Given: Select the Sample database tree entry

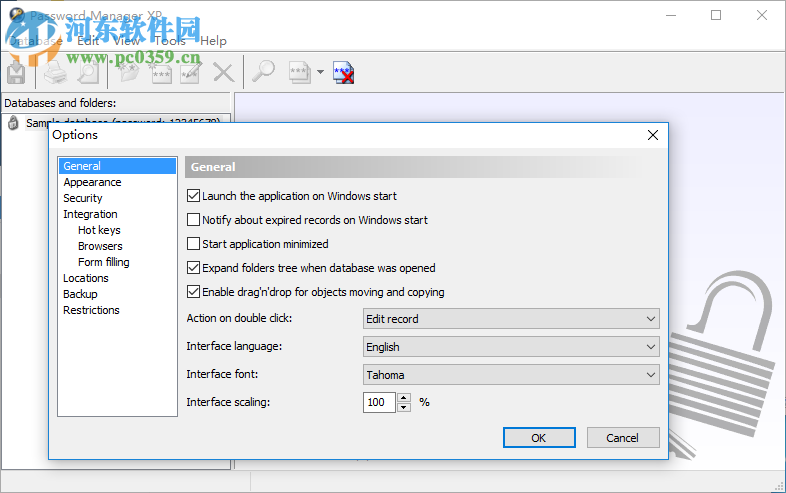Looking at the screenshot, I should point(123,122).
